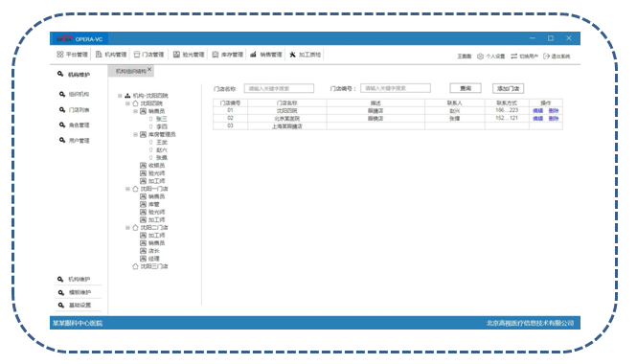Image resolution: width=637 pixels, height=364 pixels.
Task: Select 角色管理 in the left sidebar
Action: (x=79, y=125)
